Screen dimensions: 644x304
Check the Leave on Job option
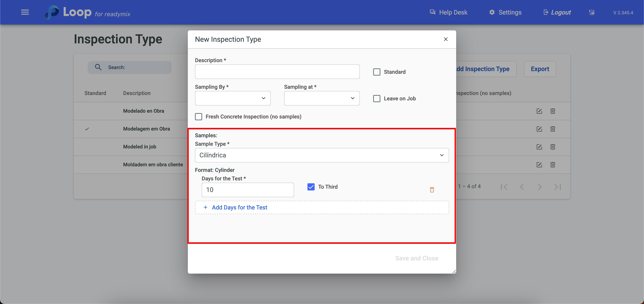377,99
